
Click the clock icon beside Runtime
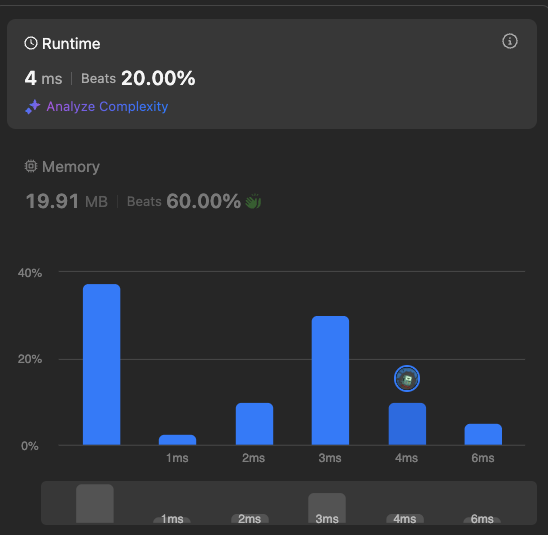click(31, 43)
